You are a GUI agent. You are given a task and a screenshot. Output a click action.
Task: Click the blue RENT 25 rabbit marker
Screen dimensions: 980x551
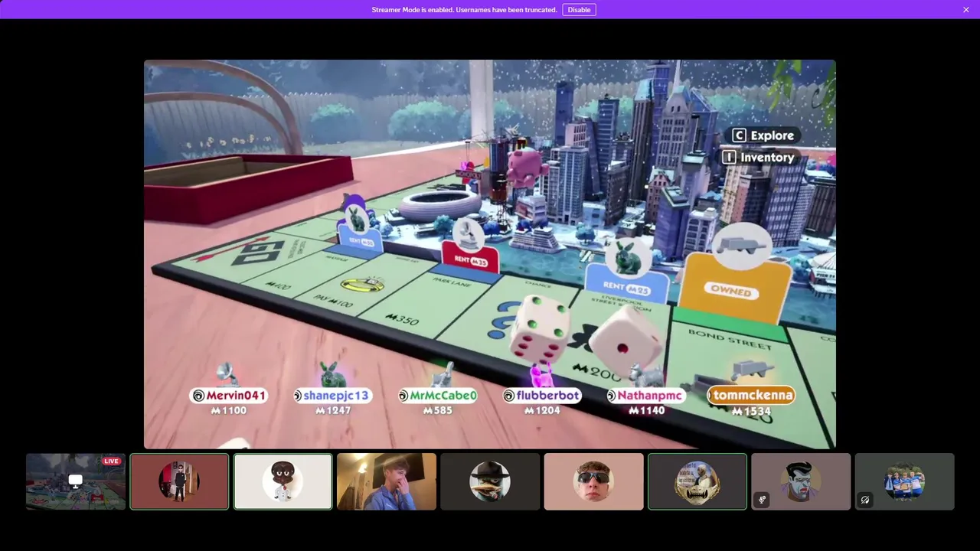pos(626,270)
